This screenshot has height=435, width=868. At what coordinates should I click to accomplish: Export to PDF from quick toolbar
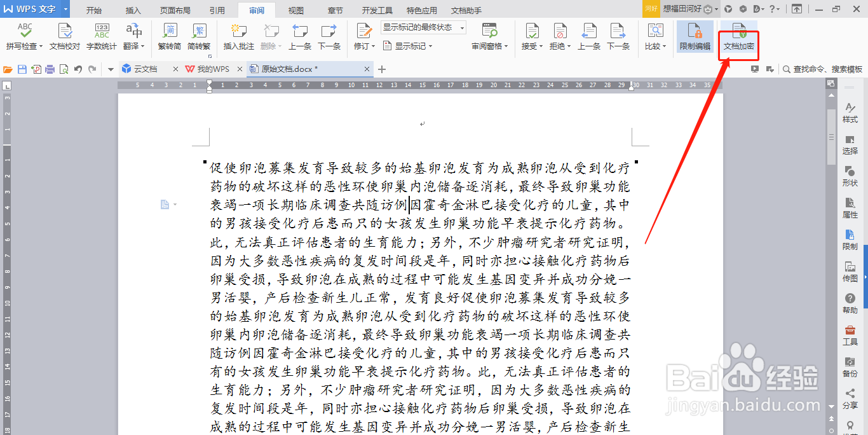click(x=36, y=69)
